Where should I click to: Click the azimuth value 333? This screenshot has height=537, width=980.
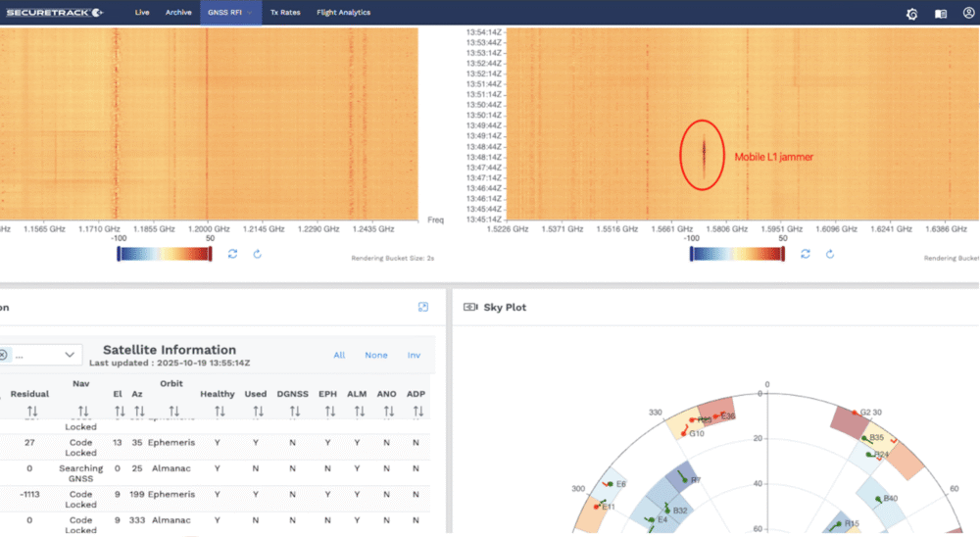pyautogui.click(x=137, y=520)
